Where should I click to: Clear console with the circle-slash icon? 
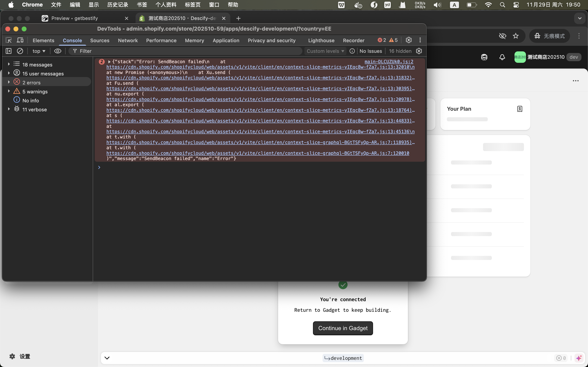pos(20,51)
